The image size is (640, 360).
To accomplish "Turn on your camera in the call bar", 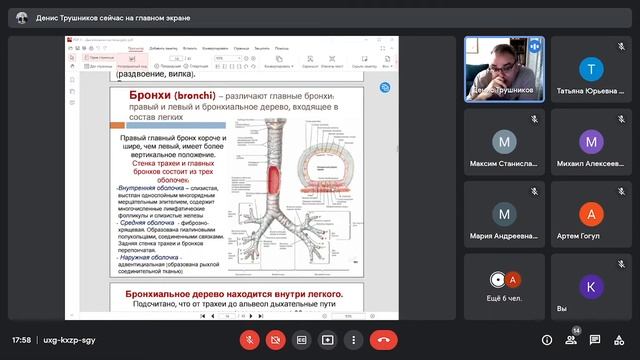I will 276,340.
